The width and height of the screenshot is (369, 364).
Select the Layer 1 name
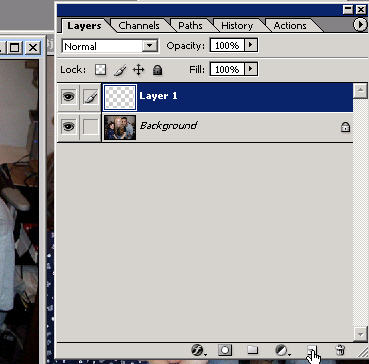(158, 96)
